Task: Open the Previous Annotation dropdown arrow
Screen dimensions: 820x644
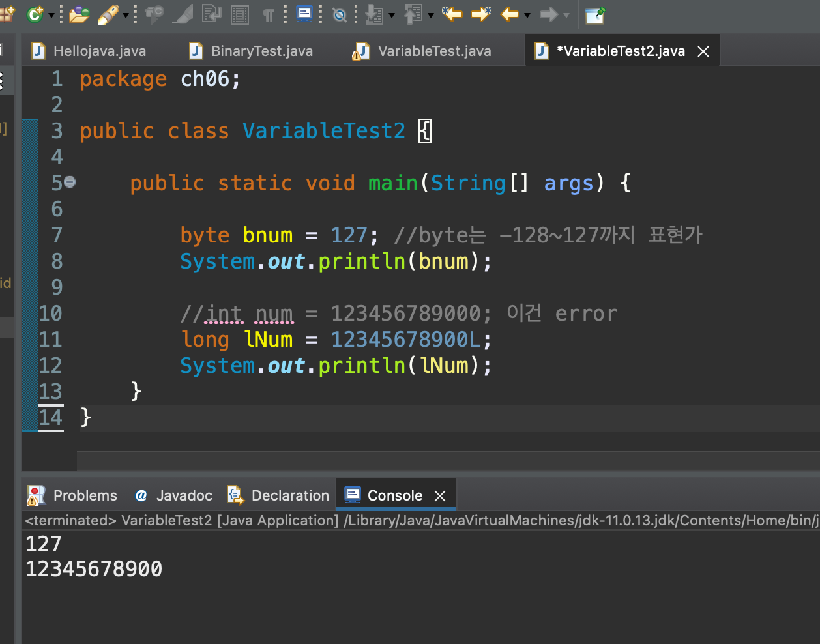Action: 431,14
